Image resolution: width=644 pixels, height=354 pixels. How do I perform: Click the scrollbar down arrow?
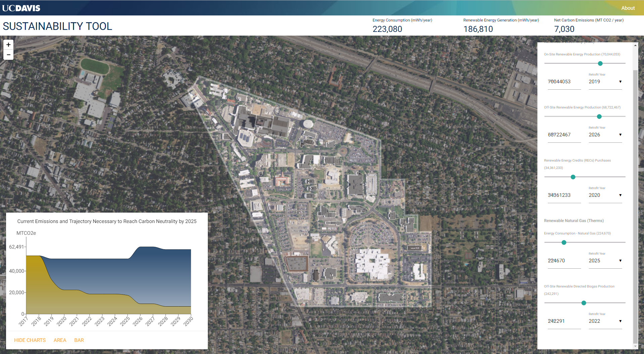pyautogui.click(x=635, y=347)
